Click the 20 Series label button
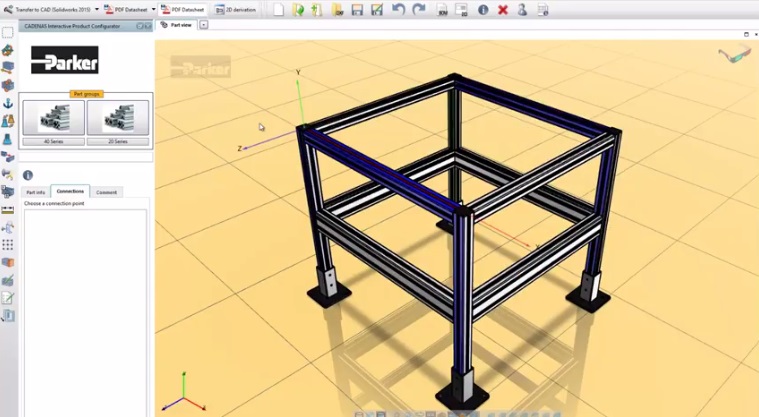The height and width of the screenshot is (417, 759). (x=118, y=141)
